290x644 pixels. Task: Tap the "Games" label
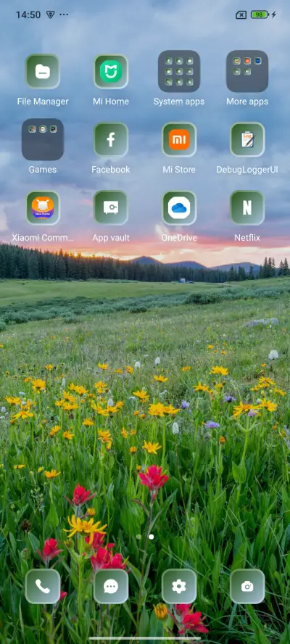click(43, 170)
